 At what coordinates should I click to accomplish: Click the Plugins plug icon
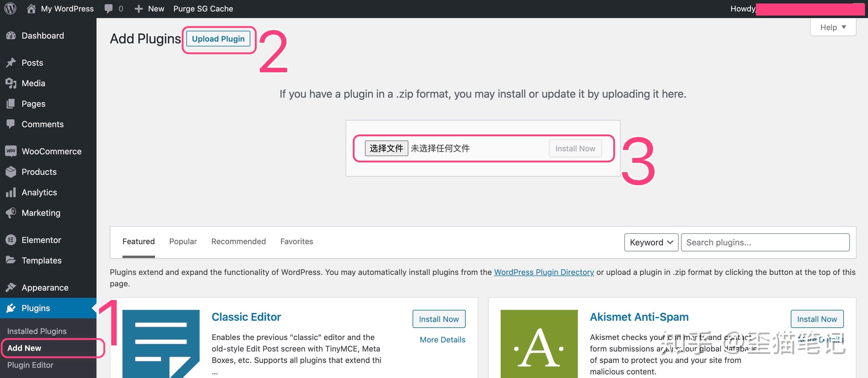(11, 308)
